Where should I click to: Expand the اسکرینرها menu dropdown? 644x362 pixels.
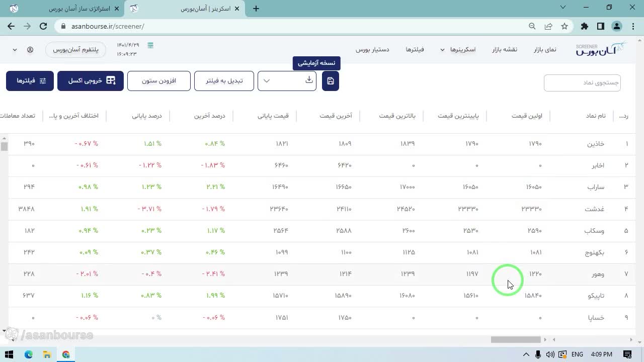(458, 49)
